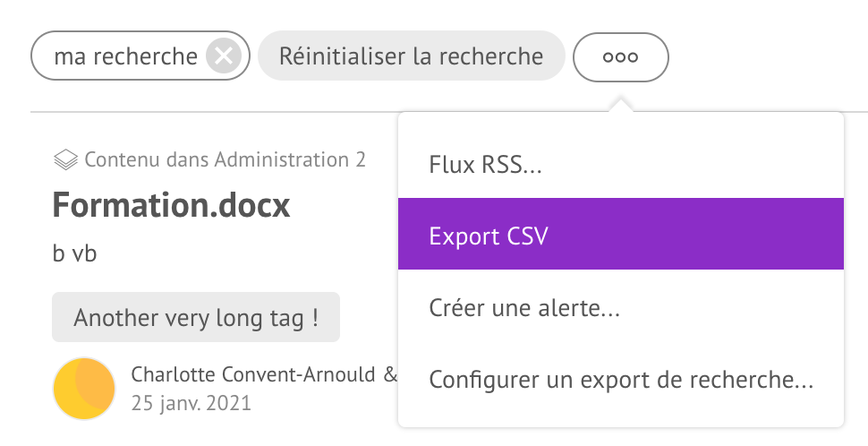
Task: Select "Export CSV" from the menu
Action: 620,234
